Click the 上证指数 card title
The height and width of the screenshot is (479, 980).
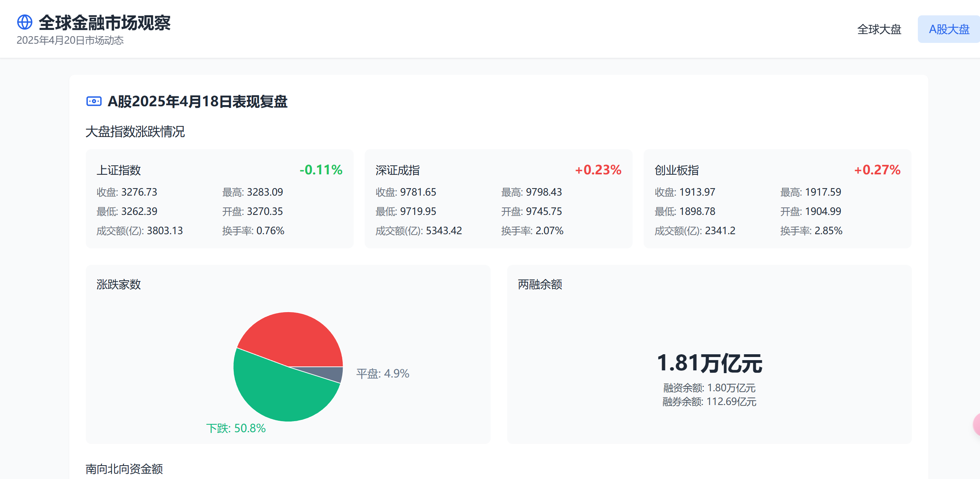pyautogui.click(x=118, y=170)
